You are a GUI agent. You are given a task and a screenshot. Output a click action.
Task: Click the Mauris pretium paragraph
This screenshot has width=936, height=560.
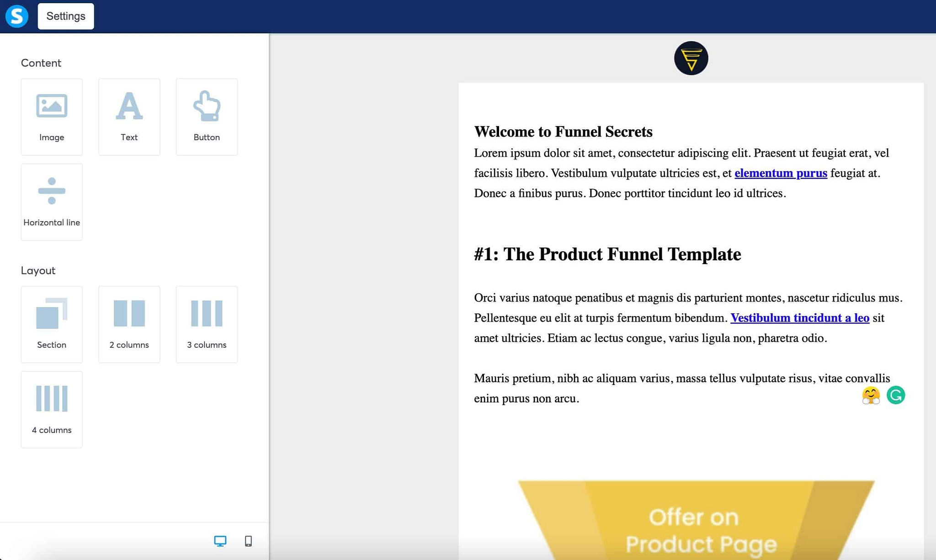(x=682, y=388)
